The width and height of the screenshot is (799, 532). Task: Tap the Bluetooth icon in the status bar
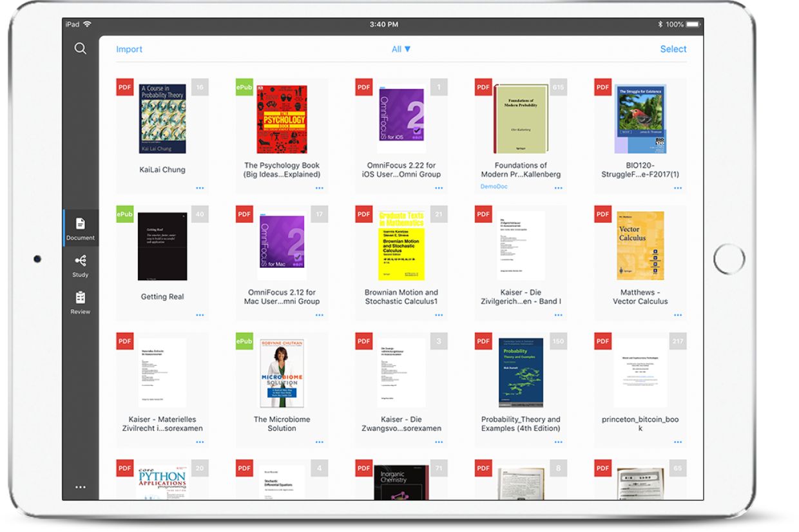click(x=660, y=24)
